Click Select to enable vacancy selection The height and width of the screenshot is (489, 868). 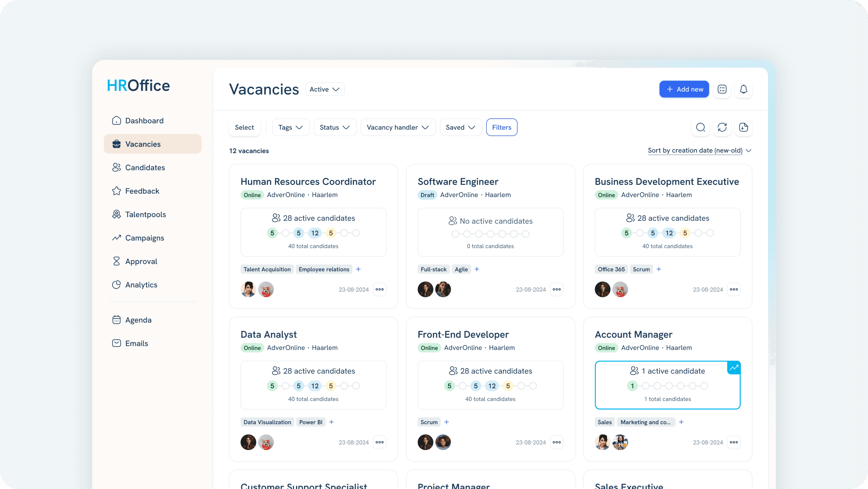244,127
